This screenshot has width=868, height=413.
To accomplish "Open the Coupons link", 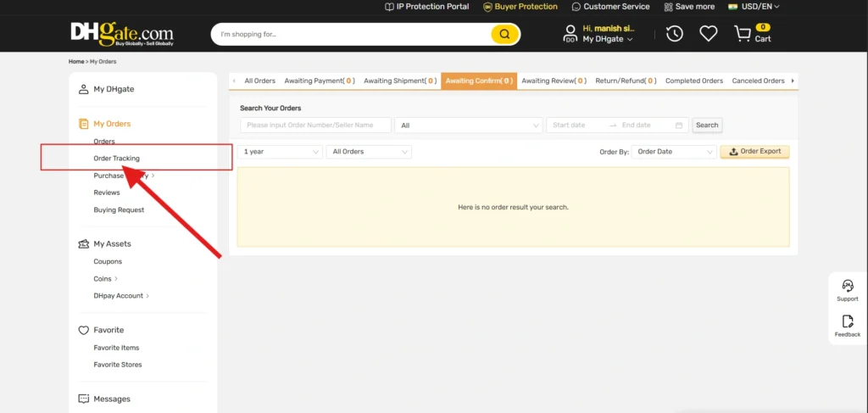I will (108, 261).
